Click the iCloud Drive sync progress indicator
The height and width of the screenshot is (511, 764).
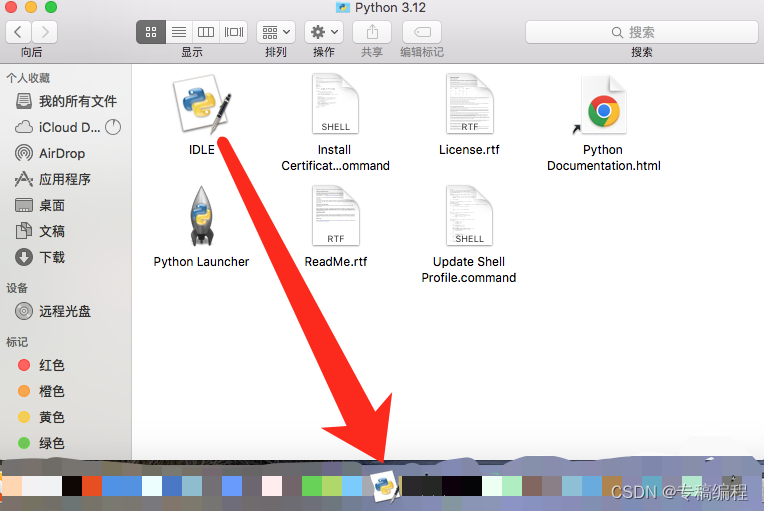point(113,128)
